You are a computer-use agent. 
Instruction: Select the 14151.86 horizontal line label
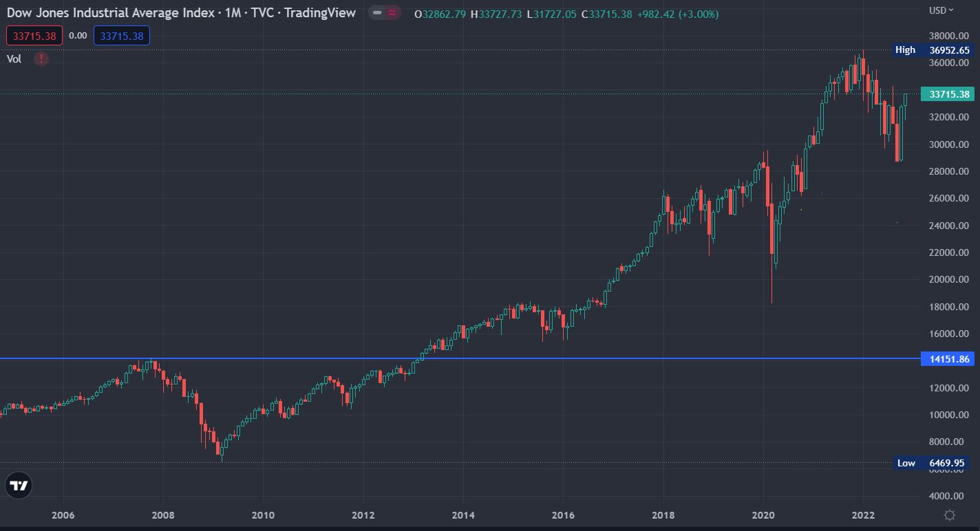click(948, 359)
